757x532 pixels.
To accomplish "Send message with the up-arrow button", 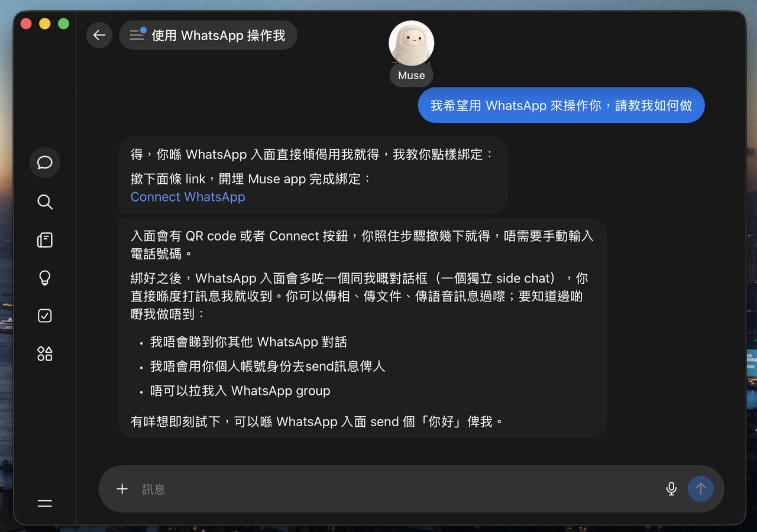I will 701,489.
